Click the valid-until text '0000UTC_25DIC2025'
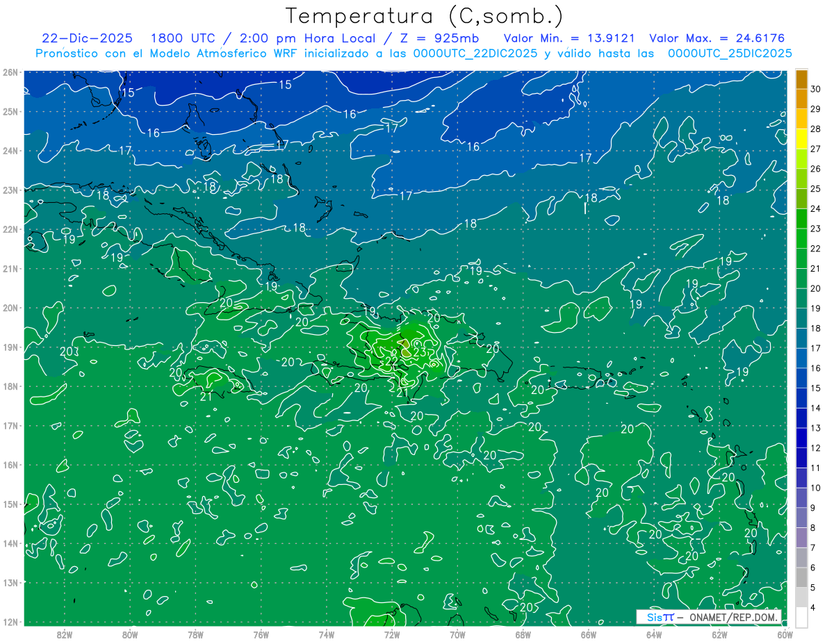The height and width of the screenshot is (644, 834). point(730,53)
